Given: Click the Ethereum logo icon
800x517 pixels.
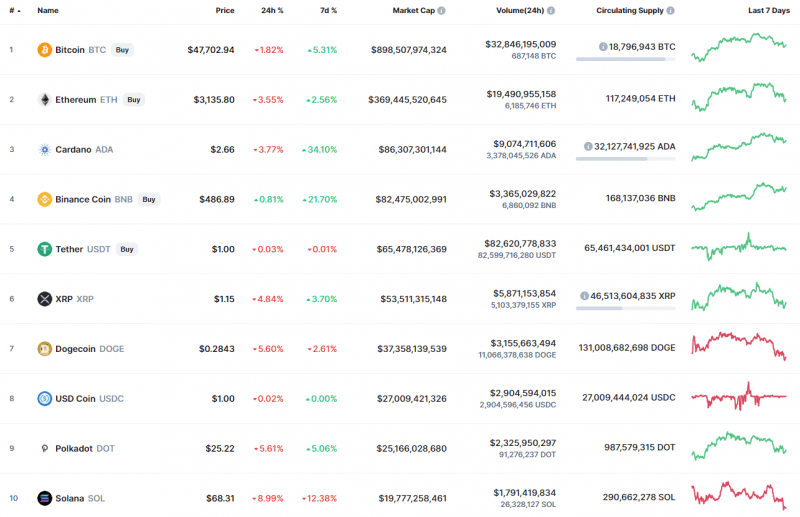Looking at the screenshot, I should pyautogui.click(x=44, y=99).
